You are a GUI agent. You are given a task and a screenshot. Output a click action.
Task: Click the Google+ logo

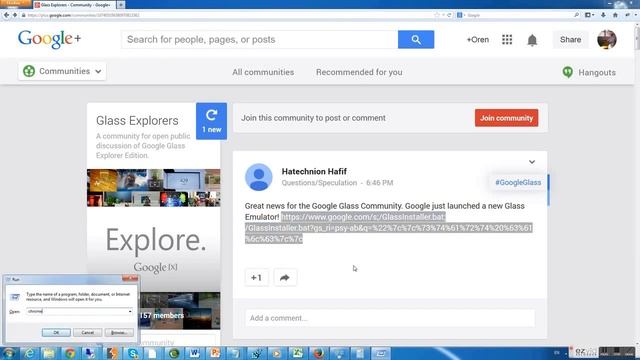[49, 39]
